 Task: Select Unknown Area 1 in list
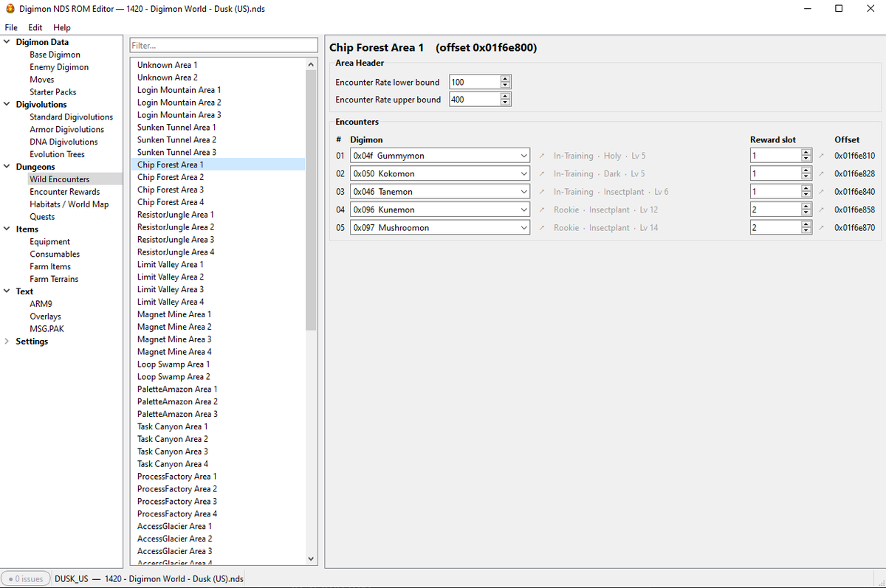218,65
